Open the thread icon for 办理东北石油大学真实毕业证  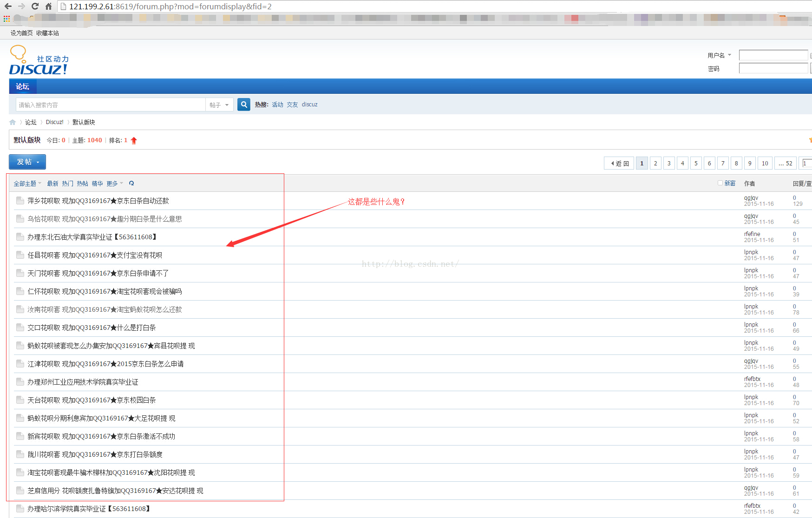(x=20, y=237)
